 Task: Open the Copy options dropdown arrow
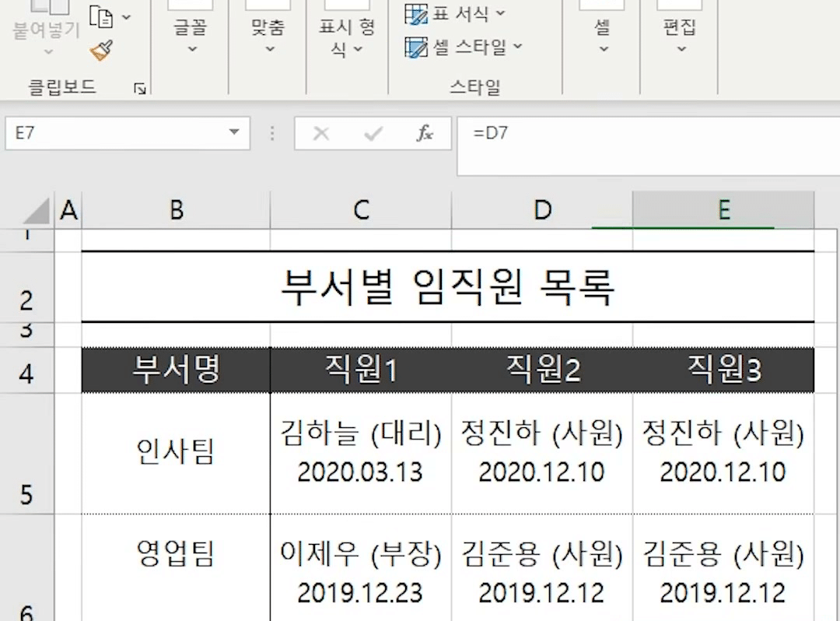point(127,17)
